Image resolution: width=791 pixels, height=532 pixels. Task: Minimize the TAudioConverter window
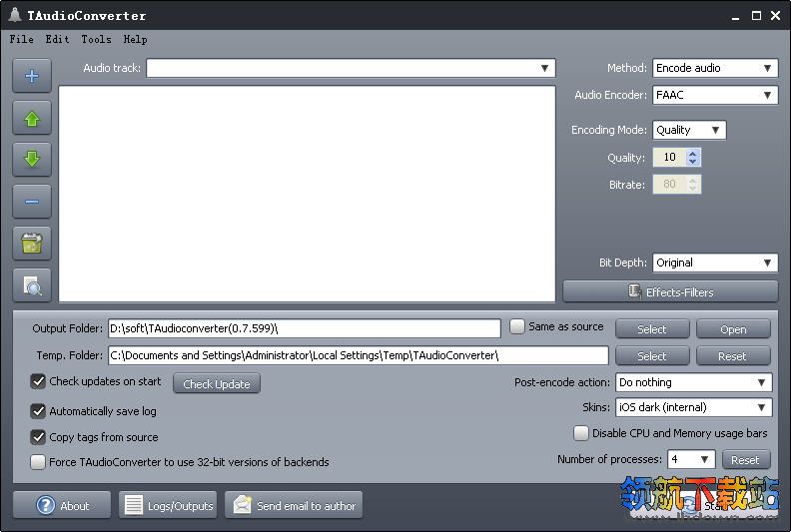click(x=735, y=17)
